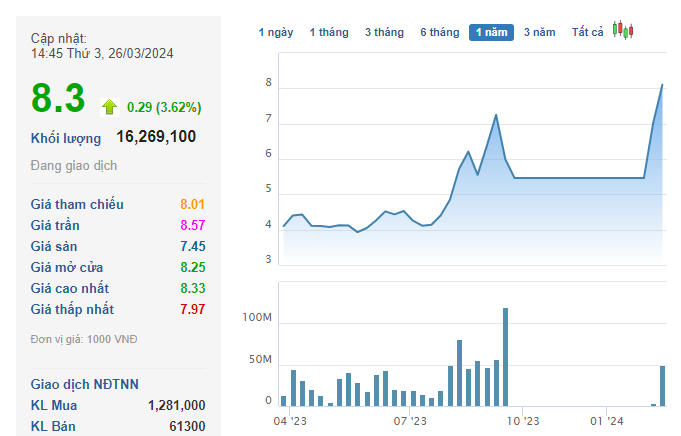Click the KL Mua value 1,281,000
681x436 pixels.
pos(176,405)
